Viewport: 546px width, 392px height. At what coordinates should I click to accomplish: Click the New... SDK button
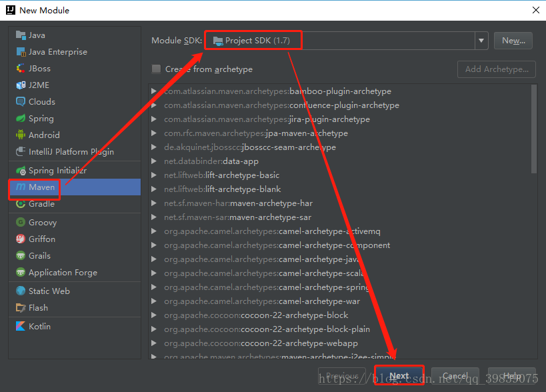tap(513, 41)
